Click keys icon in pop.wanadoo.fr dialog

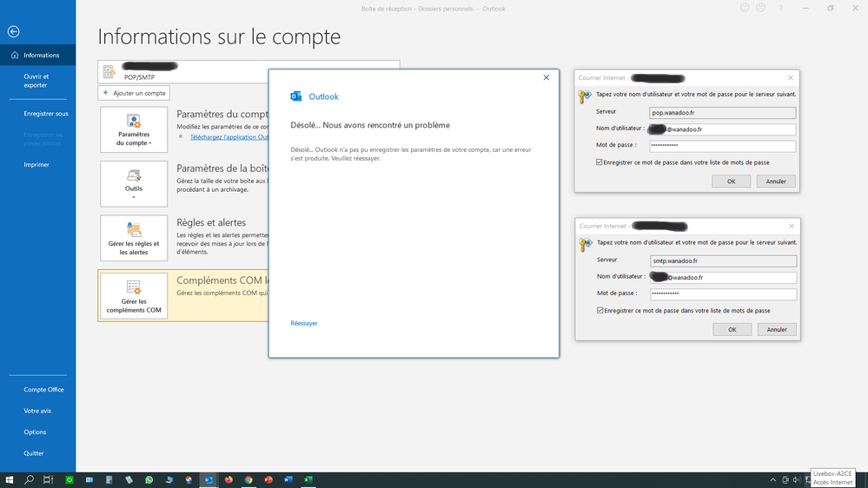(585, 97)
